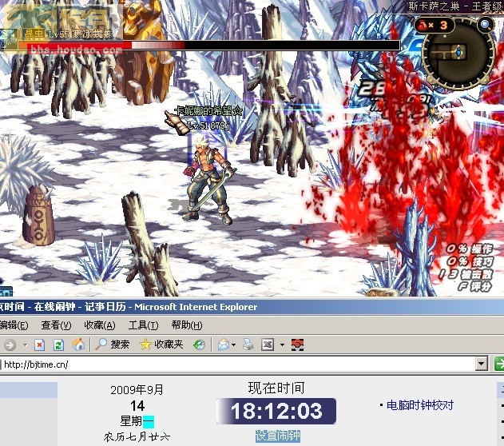Click the Stop loading icon with the red X
Viewport: 504px width, 446px height.
[39, 345]
